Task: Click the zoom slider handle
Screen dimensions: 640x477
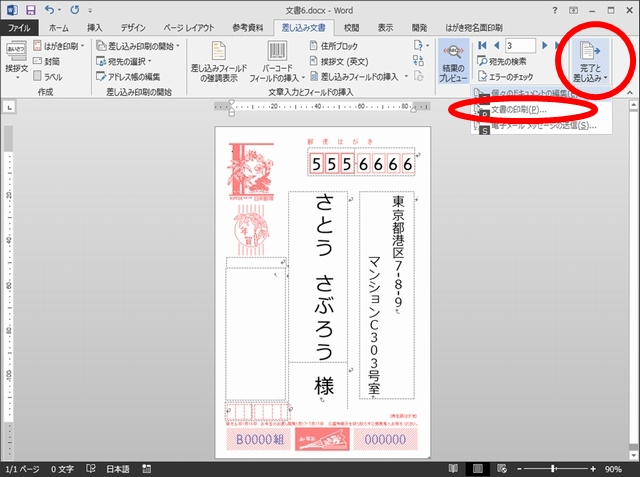Action: (x=553, y=469)
